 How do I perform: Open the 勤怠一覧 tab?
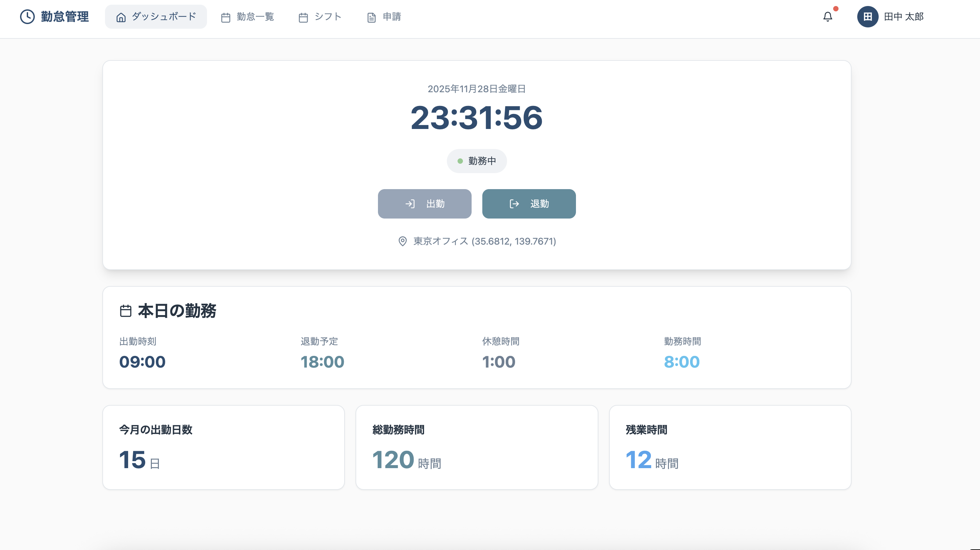(x=248, y=17)
